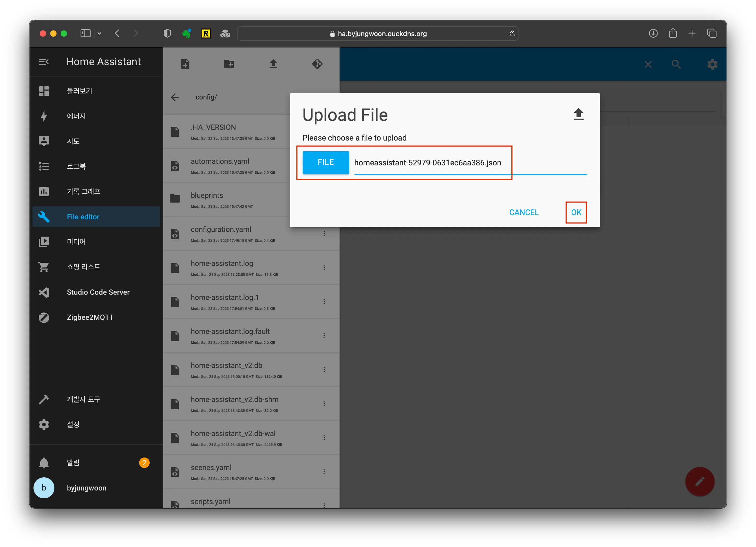Open the 지도 map panel
Image resolution: width=756 pixels, height=547 pixels.
96,141
